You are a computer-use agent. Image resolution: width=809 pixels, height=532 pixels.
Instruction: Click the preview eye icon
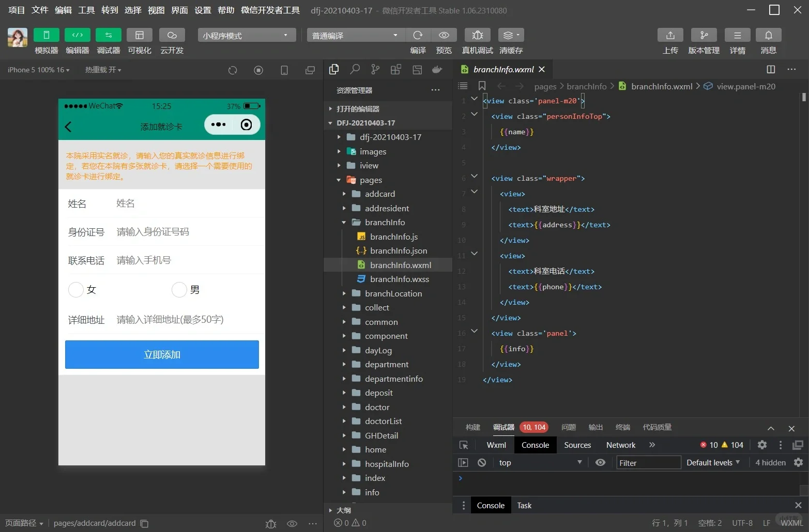(x=444, y=35)
